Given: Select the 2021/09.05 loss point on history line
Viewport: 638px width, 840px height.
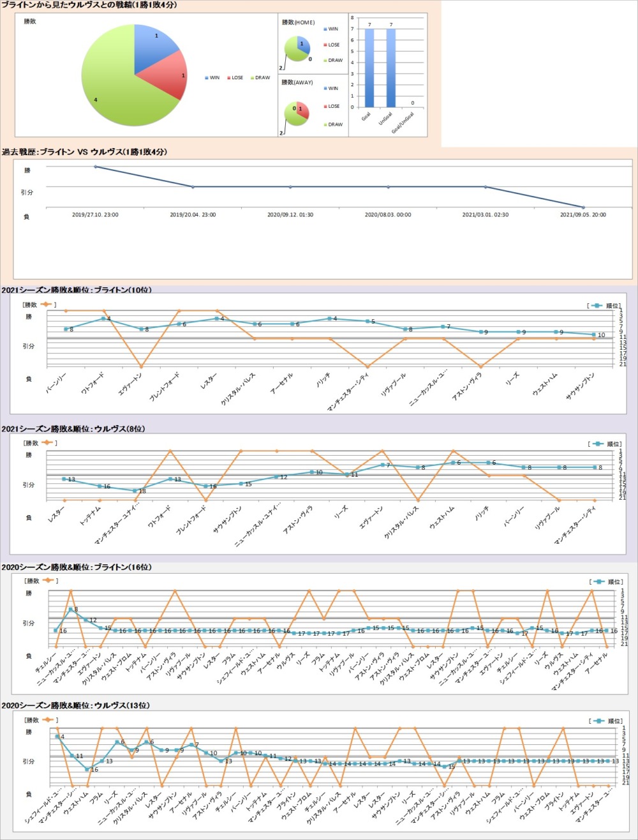Looking at the screenshot, I should click(x=582, y=207).
